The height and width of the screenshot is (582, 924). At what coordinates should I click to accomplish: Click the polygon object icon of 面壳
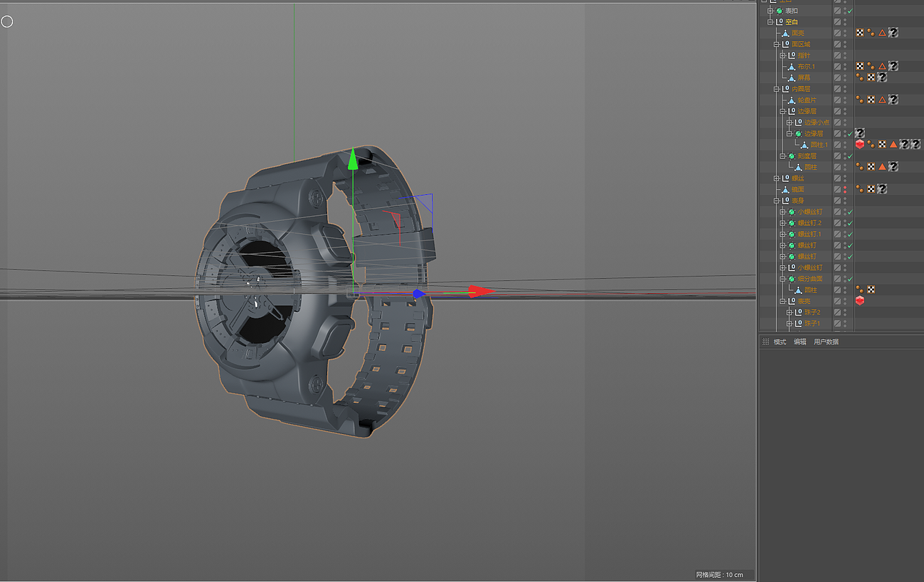tap(785, 32)
